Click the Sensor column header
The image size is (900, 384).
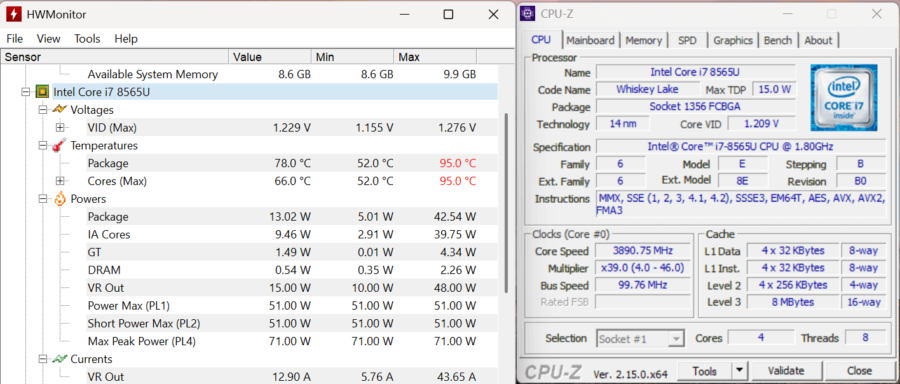[x=115, y=57]
